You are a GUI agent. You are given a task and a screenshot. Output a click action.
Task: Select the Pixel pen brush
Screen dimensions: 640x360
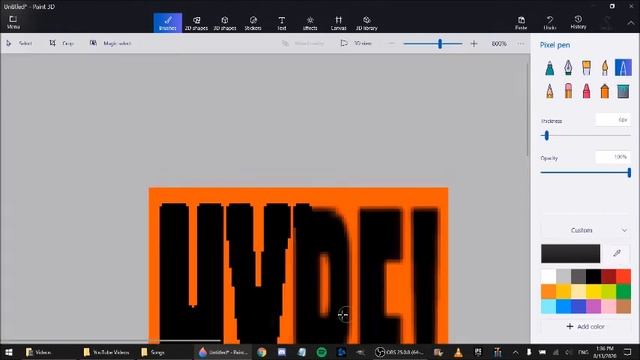[623, 68]
